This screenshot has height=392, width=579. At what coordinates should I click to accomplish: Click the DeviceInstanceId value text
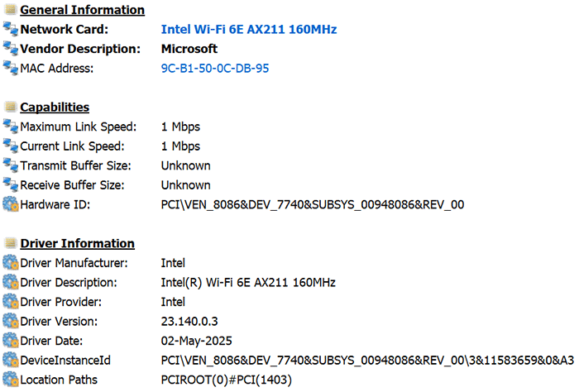pyautogui.click(x=366, y=361)
